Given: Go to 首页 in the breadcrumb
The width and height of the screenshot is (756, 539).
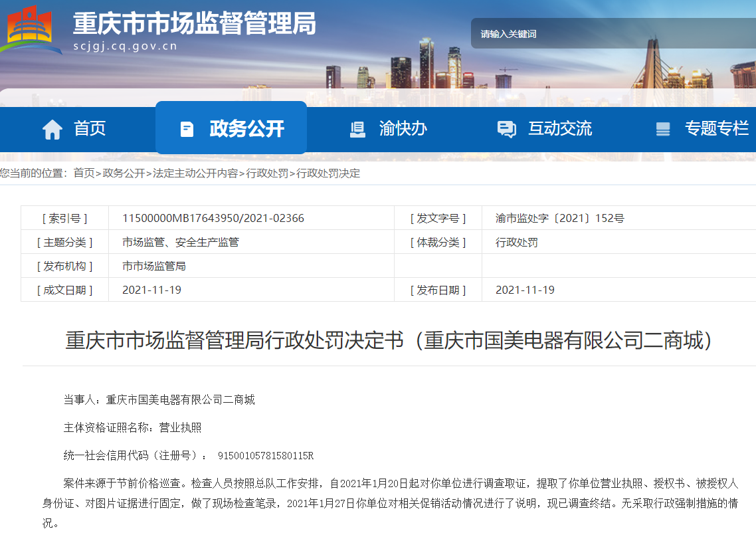Looking at the screenshot, I should point(84,173).
